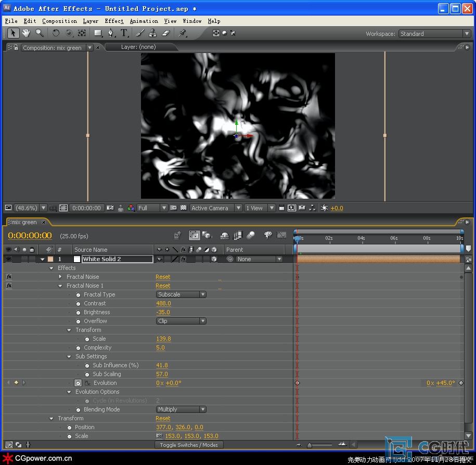Collapse the Sub Settings group
The image size is (476, 465).
[x=69, y=357]
